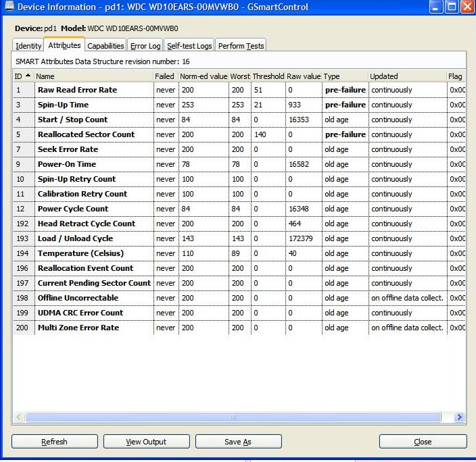Click the Save As button
Screen dimensions: 476x462
click(x=238, y=442)
